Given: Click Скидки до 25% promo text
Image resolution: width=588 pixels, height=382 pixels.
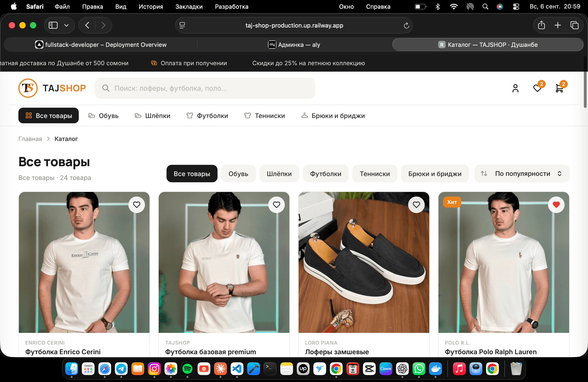Looking at the screenshot, I should coord(308,63).
